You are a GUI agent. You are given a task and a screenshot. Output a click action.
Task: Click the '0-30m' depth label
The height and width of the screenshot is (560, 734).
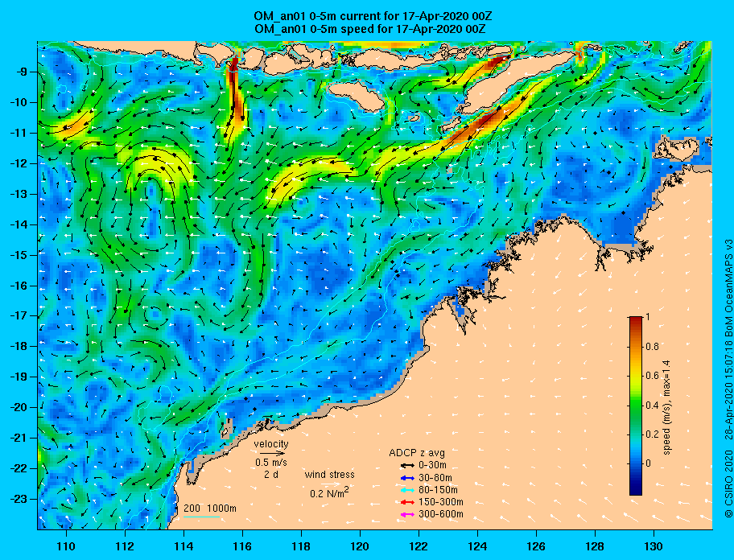click(x=432, y=466)
